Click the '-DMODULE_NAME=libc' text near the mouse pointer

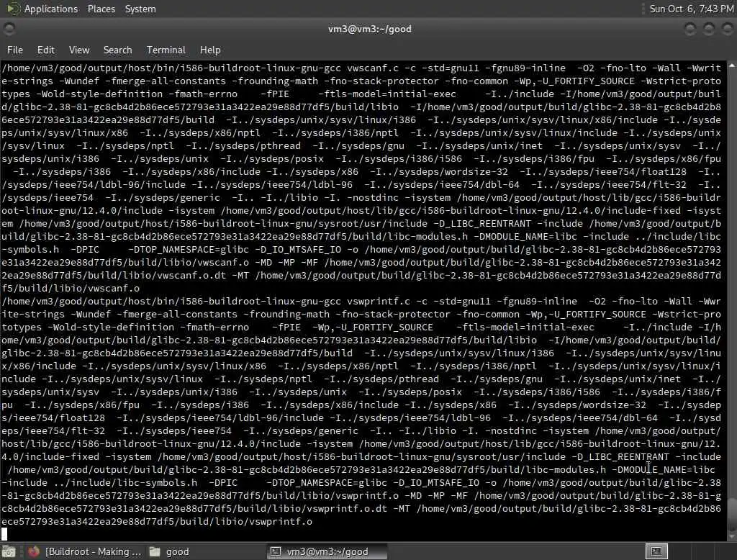tap(663, 470)
